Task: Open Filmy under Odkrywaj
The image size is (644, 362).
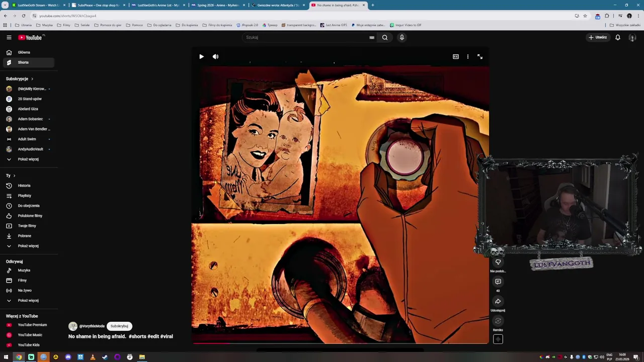Action: pyautogui.click(x=29, y=281)
